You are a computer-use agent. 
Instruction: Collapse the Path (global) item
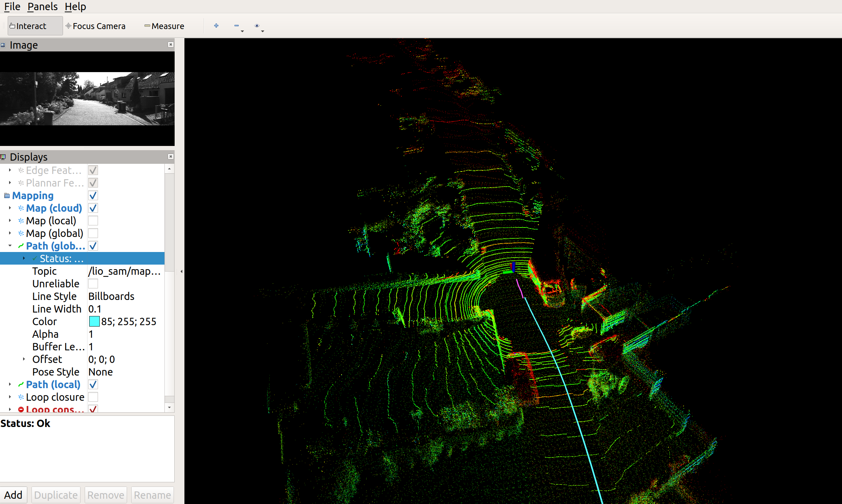10,246
